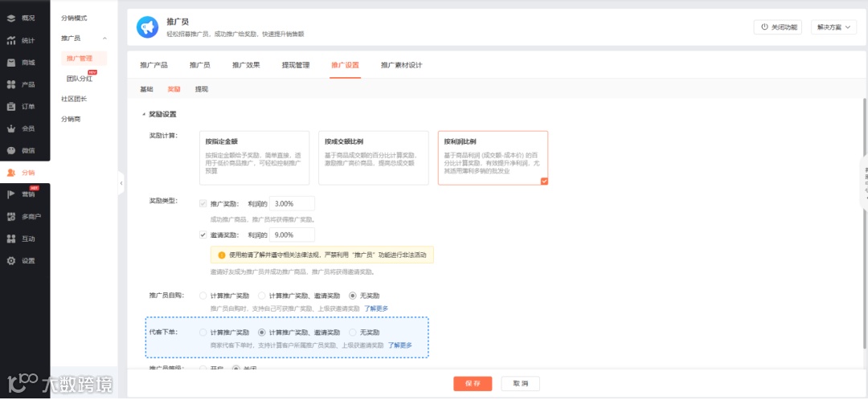Screen dimensions: 868x400
Task: Click the 多商户 multi-merchant icon
Action: point(11,217)
